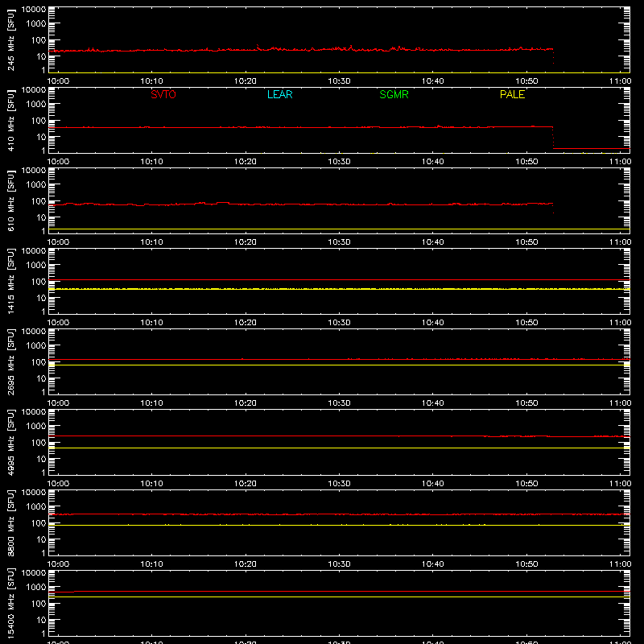Click the red SVTO trace in 2695 MHz plot

pos(339,359)
